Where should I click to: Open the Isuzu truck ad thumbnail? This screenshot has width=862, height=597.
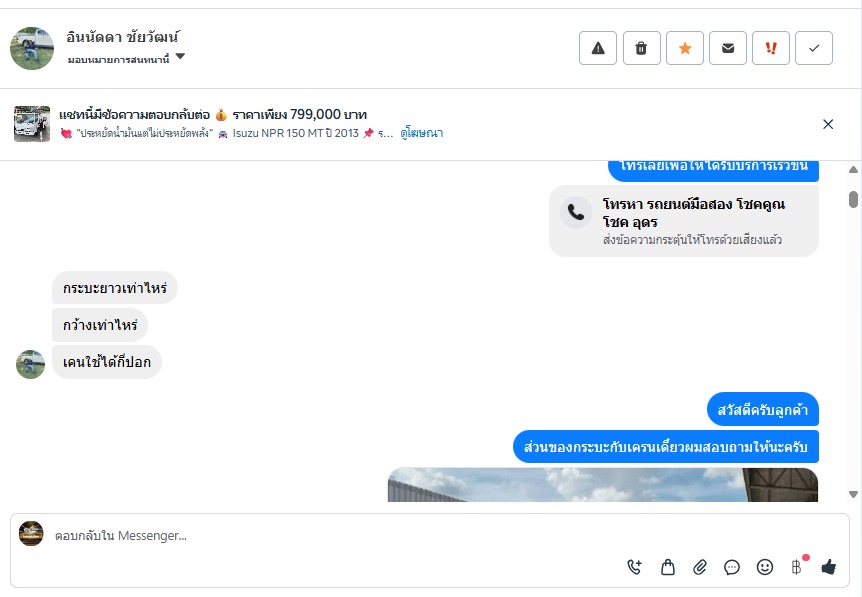(x=32, y=124)
